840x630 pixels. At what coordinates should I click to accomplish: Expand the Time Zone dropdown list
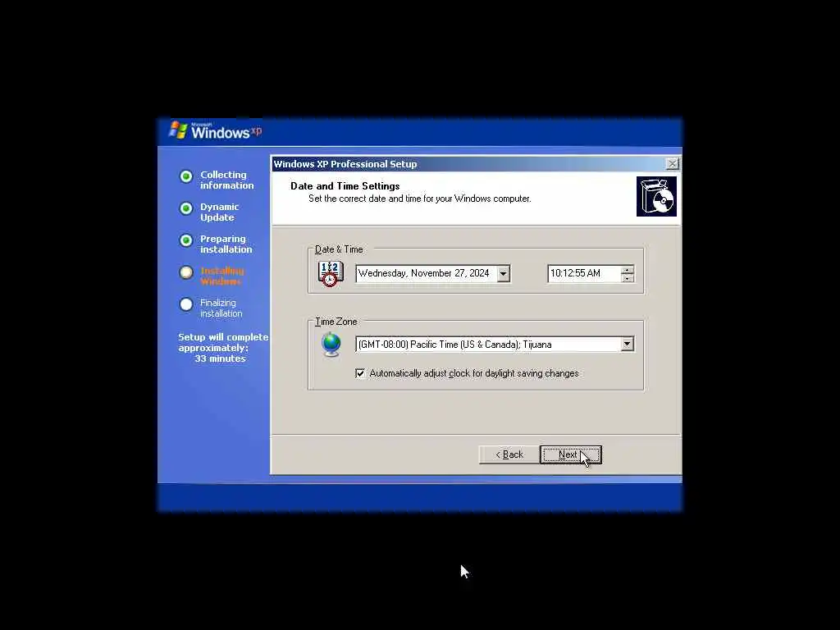click(627, 344)
